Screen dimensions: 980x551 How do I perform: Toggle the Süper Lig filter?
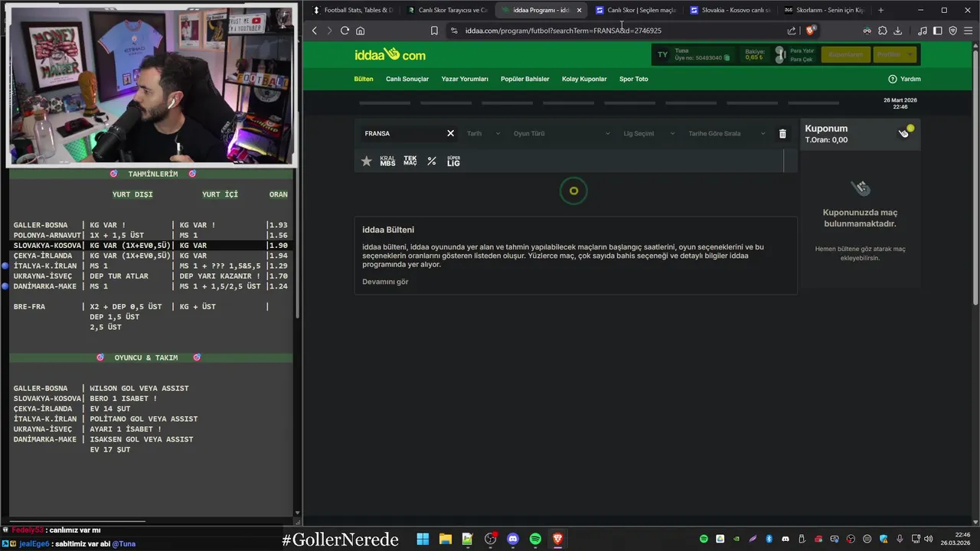click(x=453, y=161)
